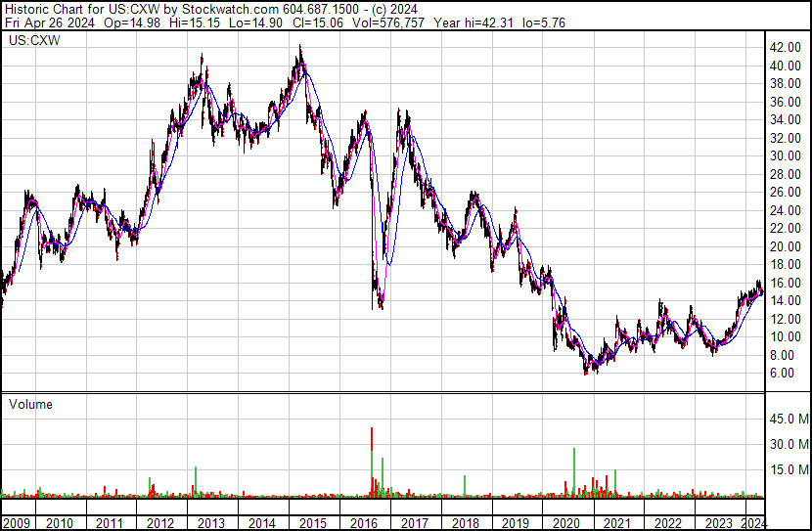The width and height of the screenshot is (812, 531).
Task: Click the 8.00 price axis label
Action: (783, 356)
